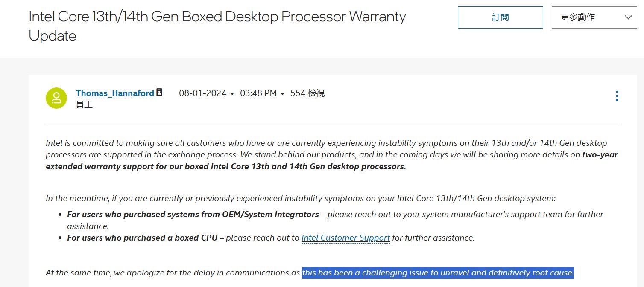Click the boxed CPU bullet item text
The height and width of the screenshot is (287, 644).
(x=145, y=238)
